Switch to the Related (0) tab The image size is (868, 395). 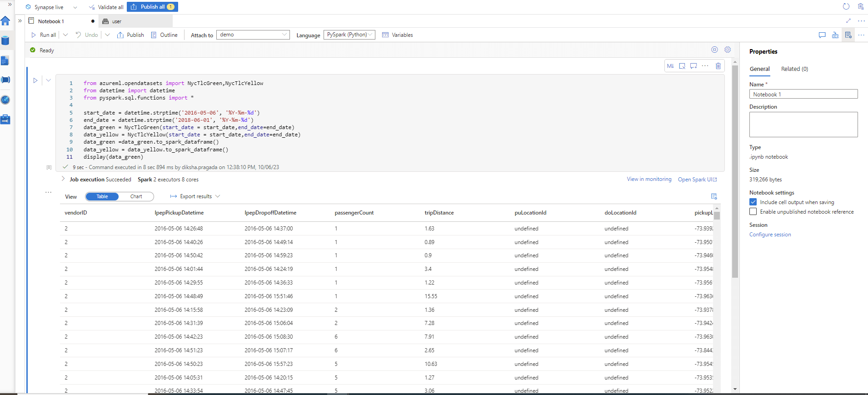[x=794, y=69]
